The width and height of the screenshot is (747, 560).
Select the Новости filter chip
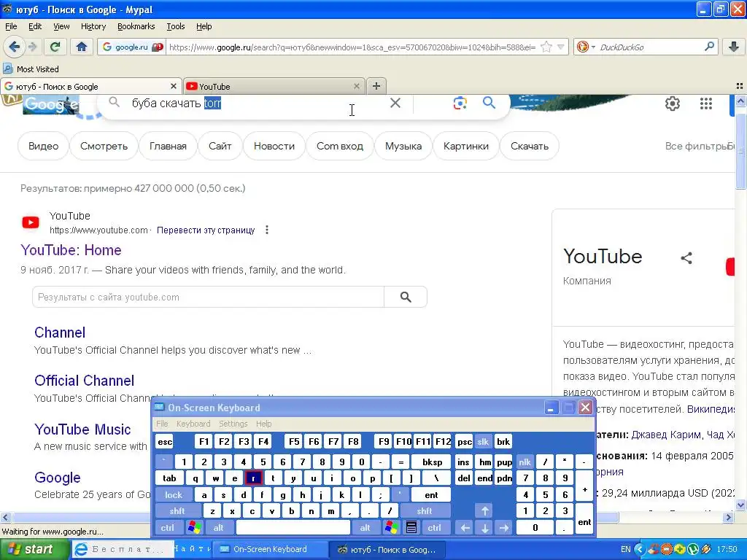click(274, 146)
